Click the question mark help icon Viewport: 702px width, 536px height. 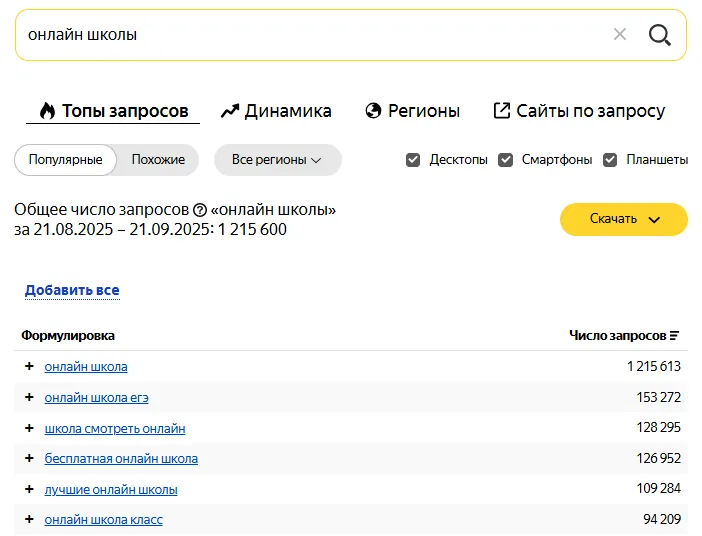[200, 210]
